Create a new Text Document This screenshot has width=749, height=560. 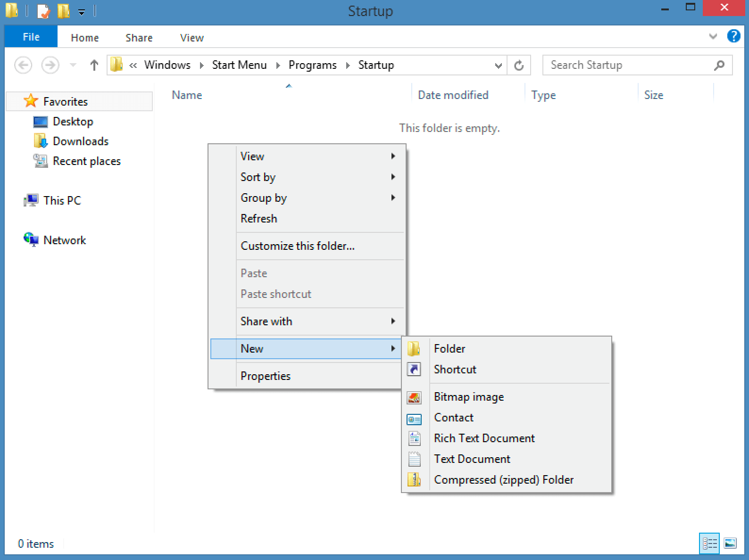[x=507, y=459]
